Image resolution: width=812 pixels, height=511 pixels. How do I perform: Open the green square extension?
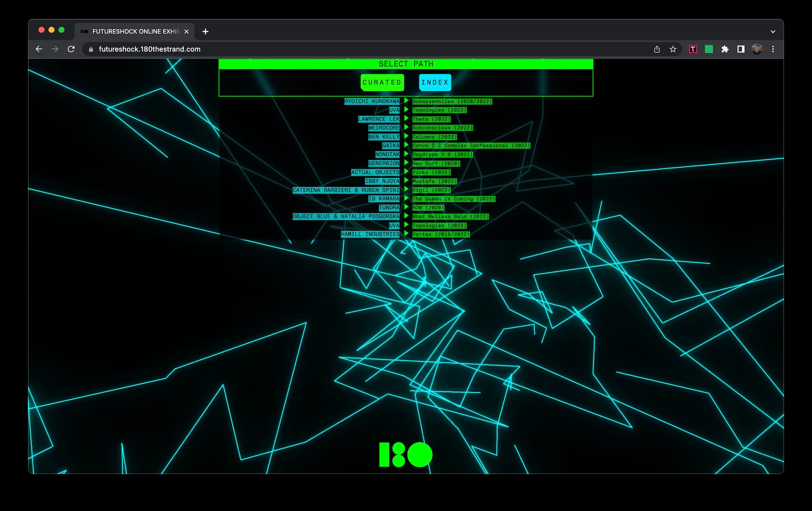pyautogui.click(x=709, y=49)
